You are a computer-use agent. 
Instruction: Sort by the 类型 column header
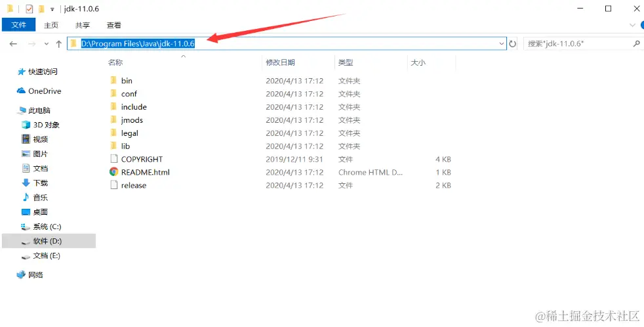(x=346, y=62)
